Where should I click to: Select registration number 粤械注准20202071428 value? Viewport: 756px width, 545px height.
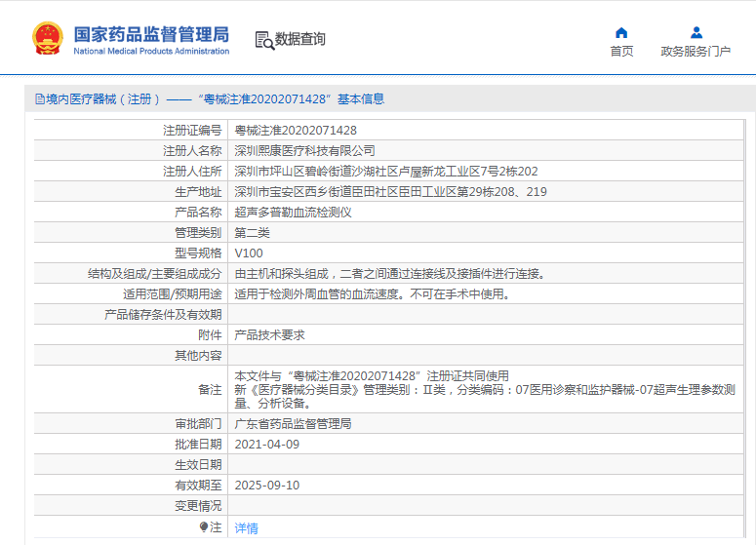pyautogui.click(x=296, y=131)
